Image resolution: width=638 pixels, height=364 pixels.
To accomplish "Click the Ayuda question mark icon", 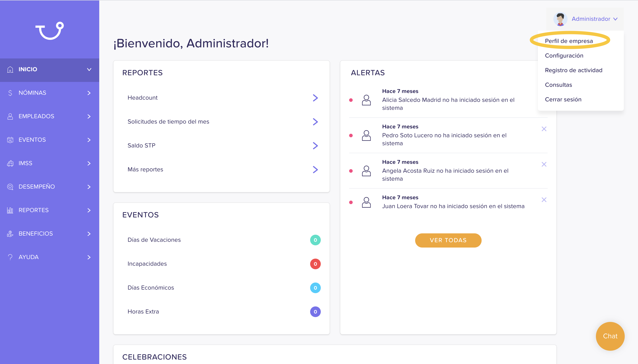I will pyautogui.click(x=10, y=257).
